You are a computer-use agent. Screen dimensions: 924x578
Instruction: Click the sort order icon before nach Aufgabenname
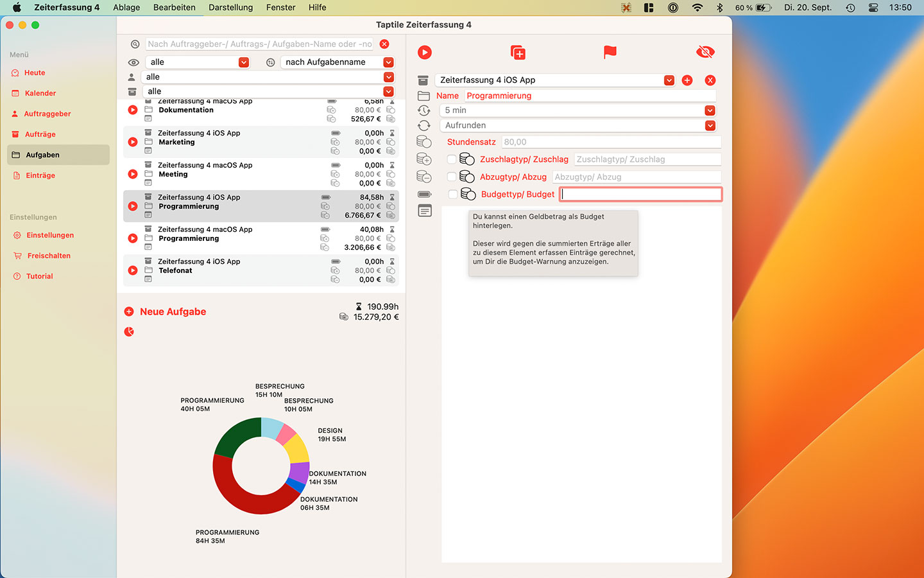coord(271,62)
